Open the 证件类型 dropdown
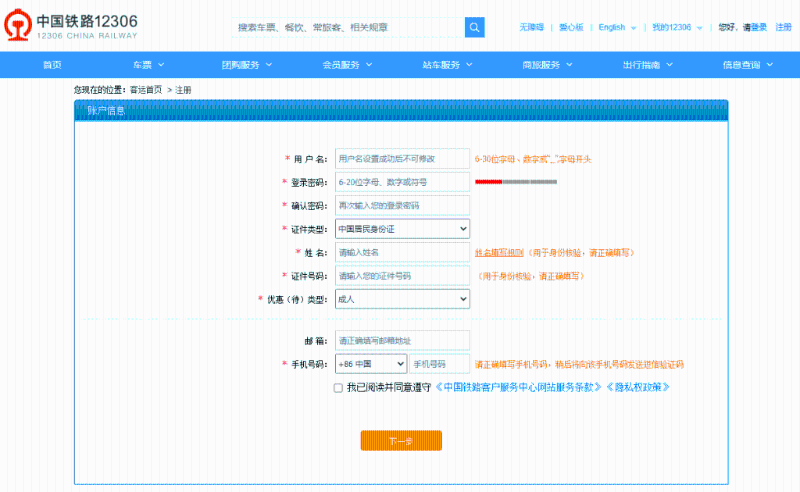Screen dimensions: 800x492 402,229
